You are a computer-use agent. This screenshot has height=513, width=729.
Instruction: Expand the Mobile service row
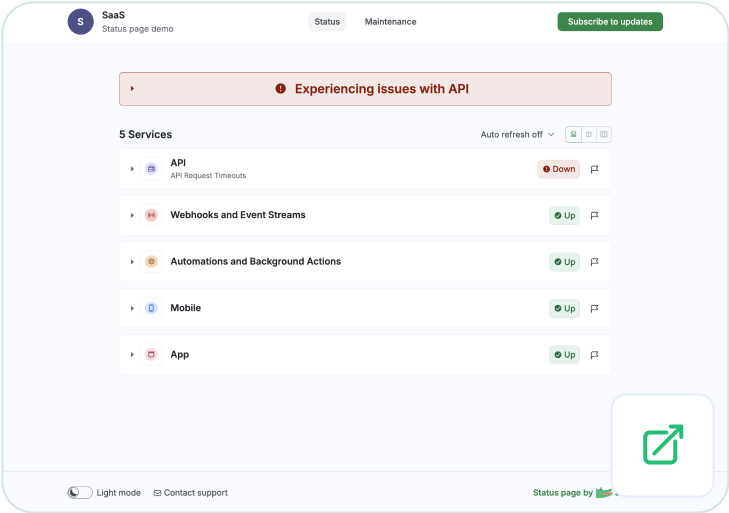[x=132, y=308]
